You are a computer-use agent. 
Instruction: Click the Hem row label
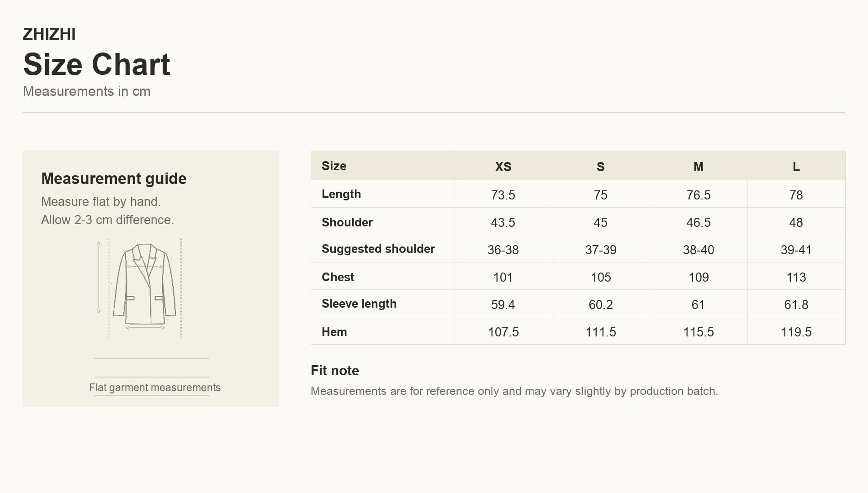click(x=334, y=332)
